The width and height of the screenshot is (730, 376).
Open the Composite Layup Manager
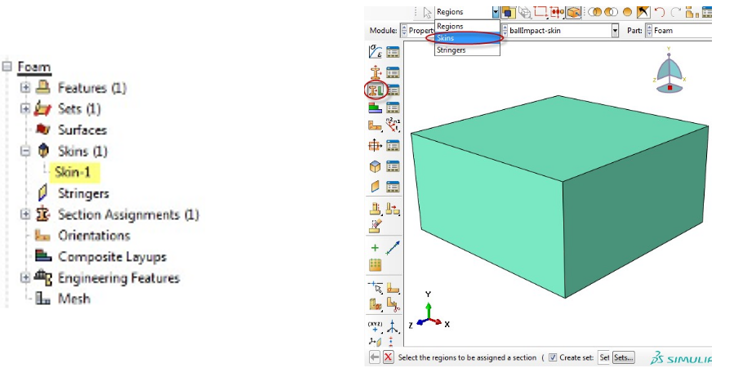tap(393, 107)
